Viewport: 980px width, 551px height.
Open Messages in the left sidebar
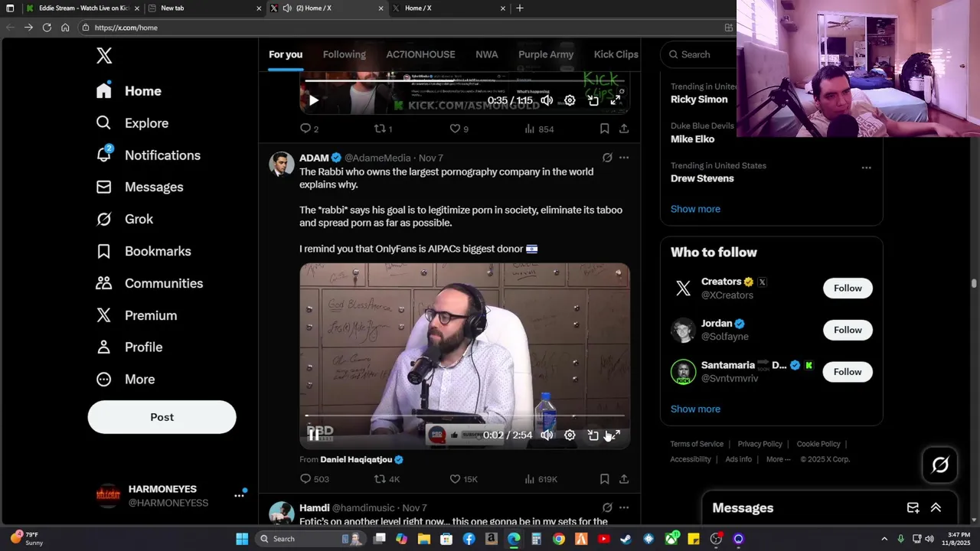pyautogui.click(x=139, y=187)
